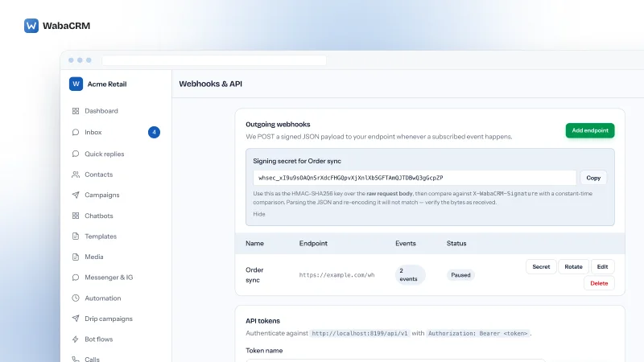Rotate the Order sync secret
The height and width of the screenshot is (362, 644).
(573, 267)
